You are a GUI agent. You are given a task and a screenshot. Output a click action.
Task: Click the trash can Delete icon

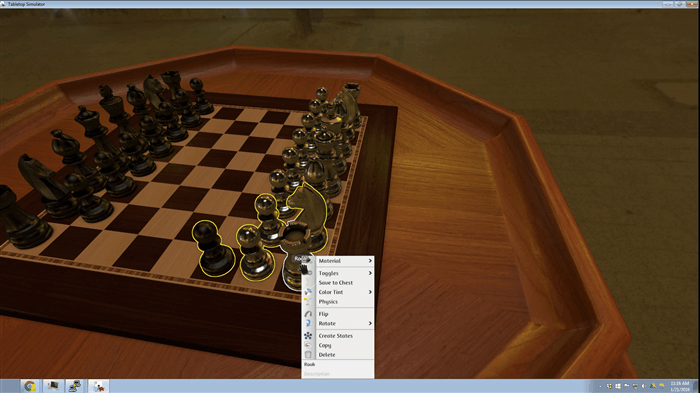[x=308, y=355]
